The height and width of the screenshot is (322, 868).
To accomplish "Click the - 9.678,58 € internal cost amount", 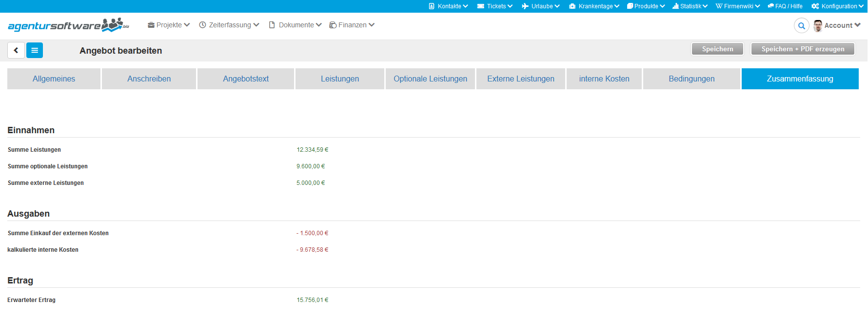I will (x=313, y=250).
